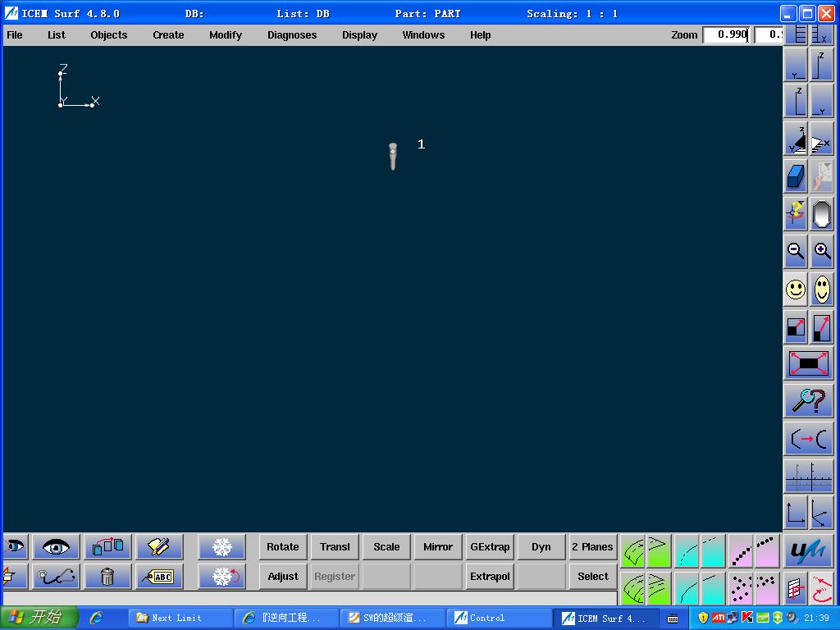This screenshot has width=840, height=630.
Task: Click the zoom out magnifier icon
Action: click(x=796, y=251)
